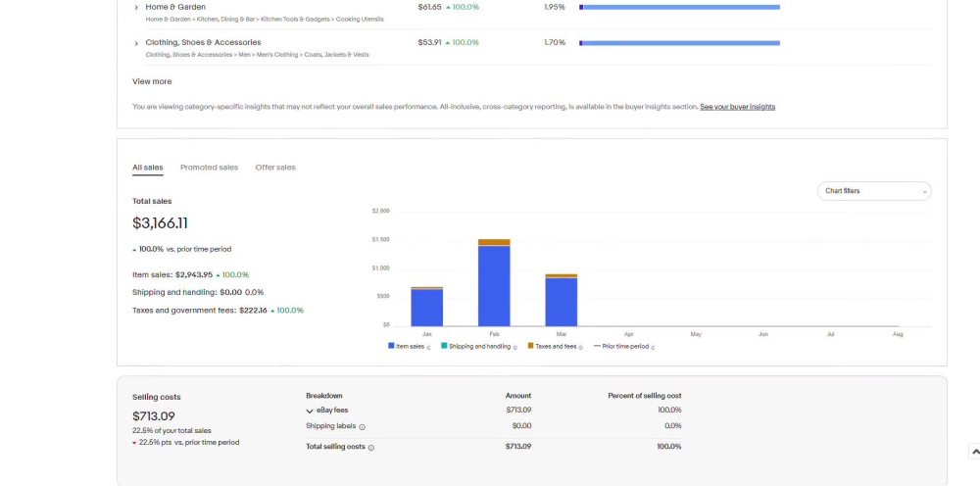Click the Prior time period legend info icon
The height and width of the screenshot is (486, 980).
pyautogui.click(x=653, y=347)
